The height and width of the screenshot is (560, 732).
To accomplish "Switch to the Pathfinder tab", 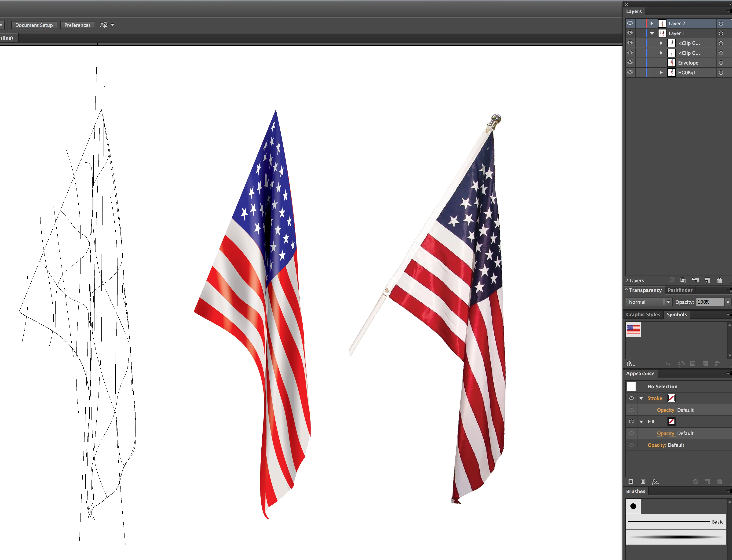I will pyautogui.click(x=680, y=290).
